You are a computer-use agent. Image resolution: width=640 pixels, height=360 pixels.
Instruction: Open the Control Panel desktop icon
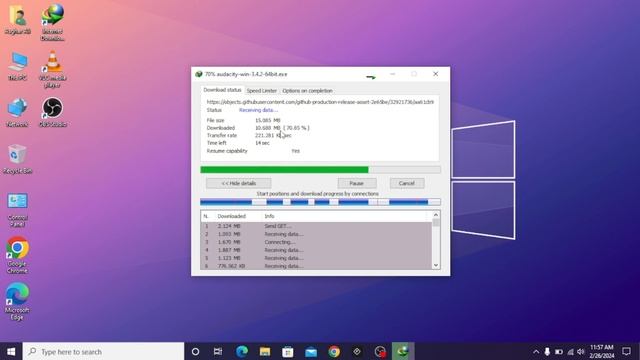click(18, 210)
